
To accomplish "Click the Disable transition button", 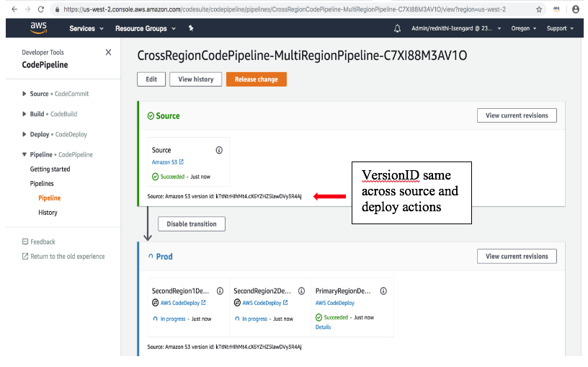I will (x=192, y=224).
